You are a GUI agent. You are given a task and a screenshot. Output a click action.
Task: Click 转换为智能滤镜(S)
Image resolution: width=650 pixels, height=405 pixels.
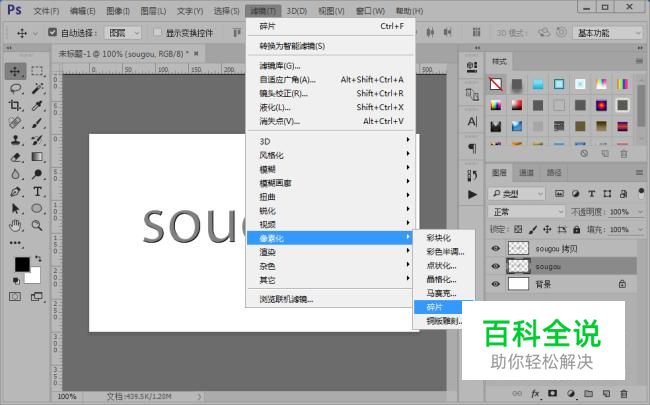330,46
